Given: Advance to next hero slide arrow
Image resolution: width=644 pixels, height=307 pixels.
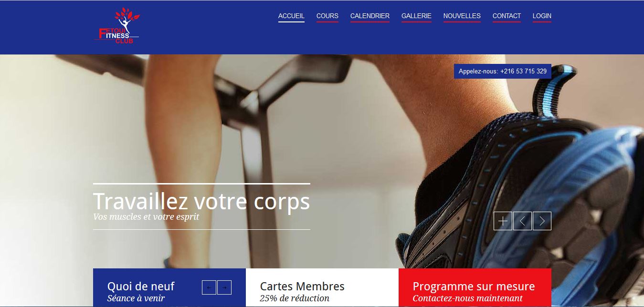Looking at the screenshot, I should 542,221.
